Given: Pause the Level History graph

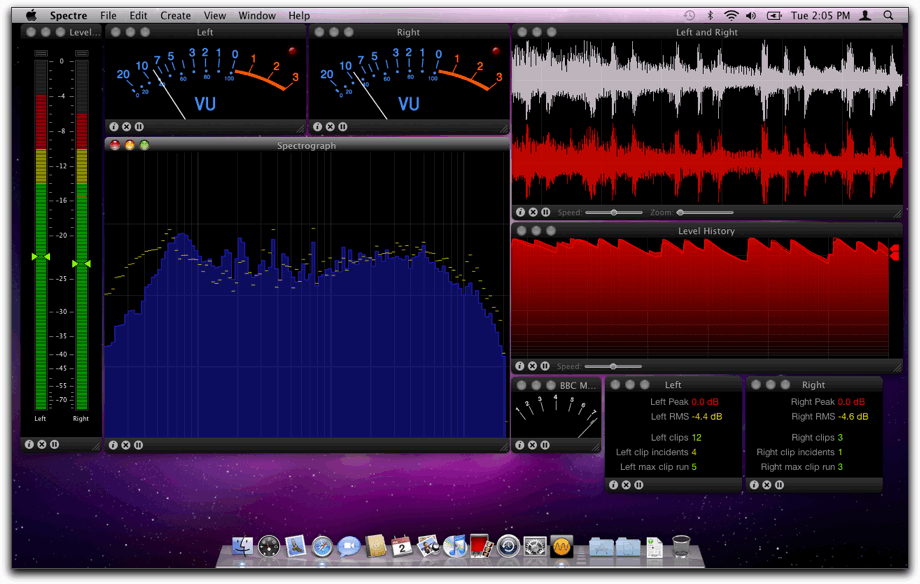Looking at the screenshot, I should pyautogui.click(x=545, y=366).
